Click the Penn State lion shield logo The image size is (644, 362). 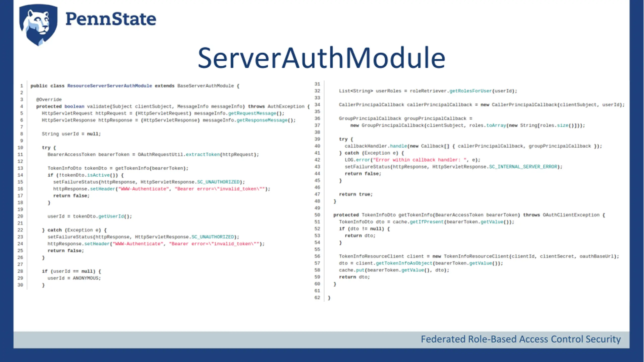[38, 25]
